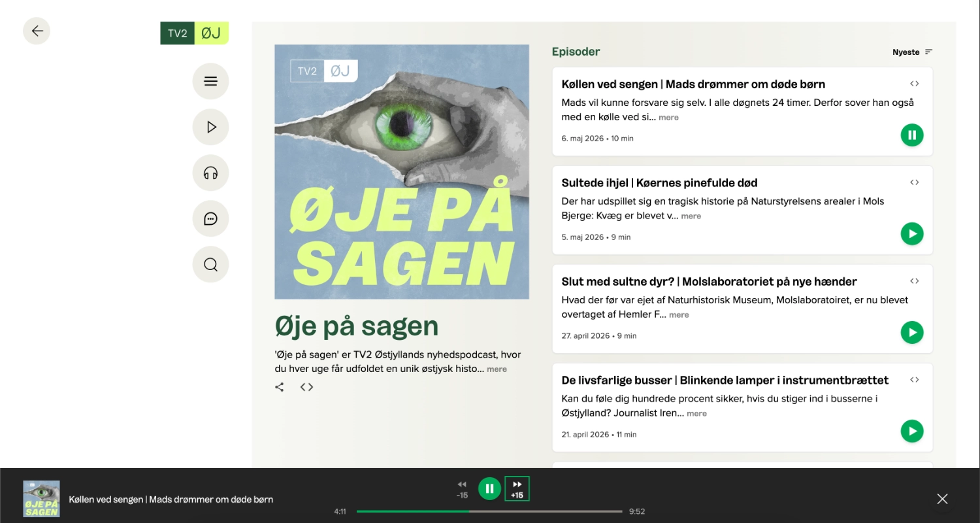The image size is (980, 523).
Task: Click total duration 9:52 in player
Action: coord(637,511)
